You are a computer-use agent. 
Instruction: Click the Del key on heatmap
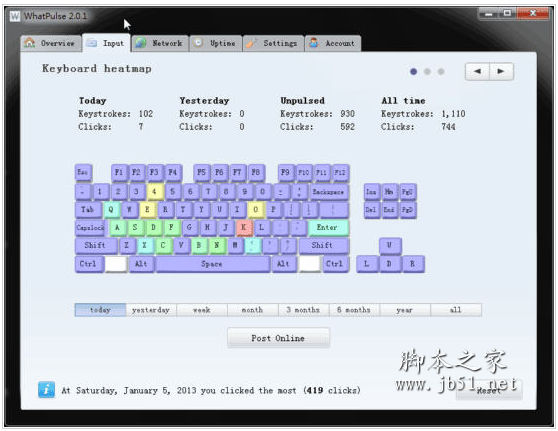coord(372,210)
